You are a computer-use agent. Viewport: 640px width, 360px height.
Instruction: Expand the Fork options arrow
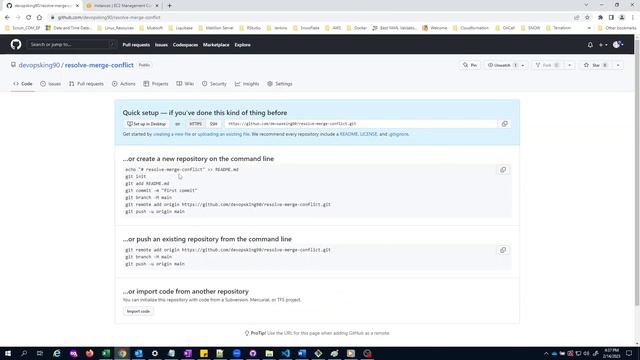569,65
